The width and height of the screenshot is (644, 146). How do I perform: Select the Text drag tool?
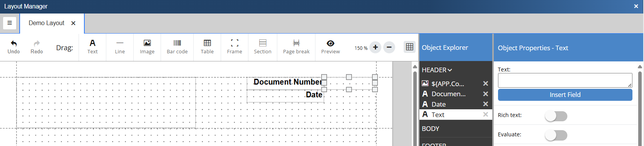click(x=92, y=47)
